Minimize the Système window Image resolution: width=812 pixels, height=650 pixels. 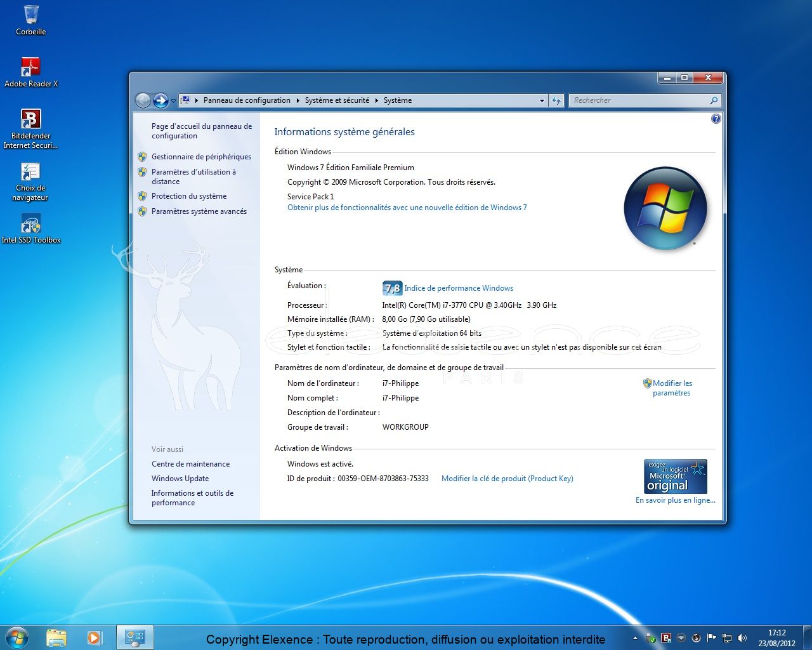(667, 78)
